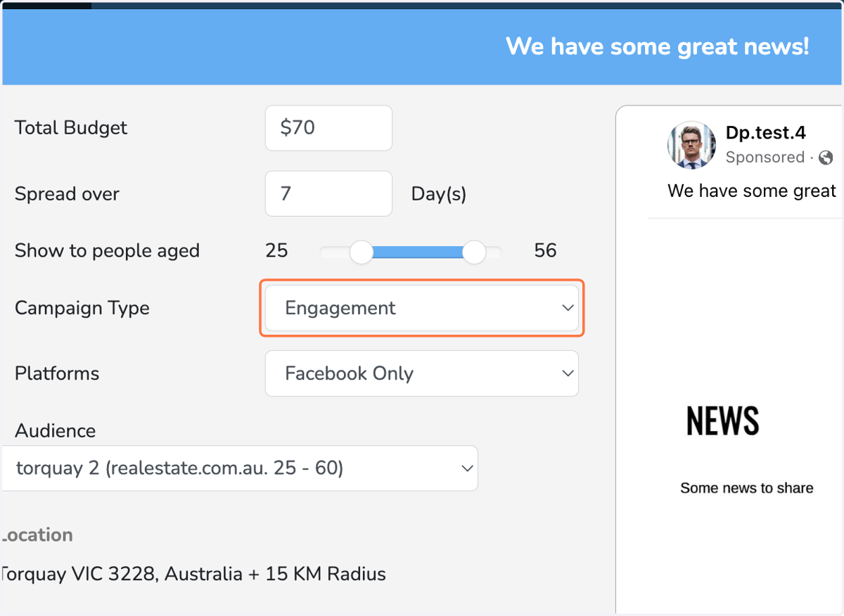844x616 pixels.
Task: Click the 'Day(s)' text
Action: [x=439, y=194]
